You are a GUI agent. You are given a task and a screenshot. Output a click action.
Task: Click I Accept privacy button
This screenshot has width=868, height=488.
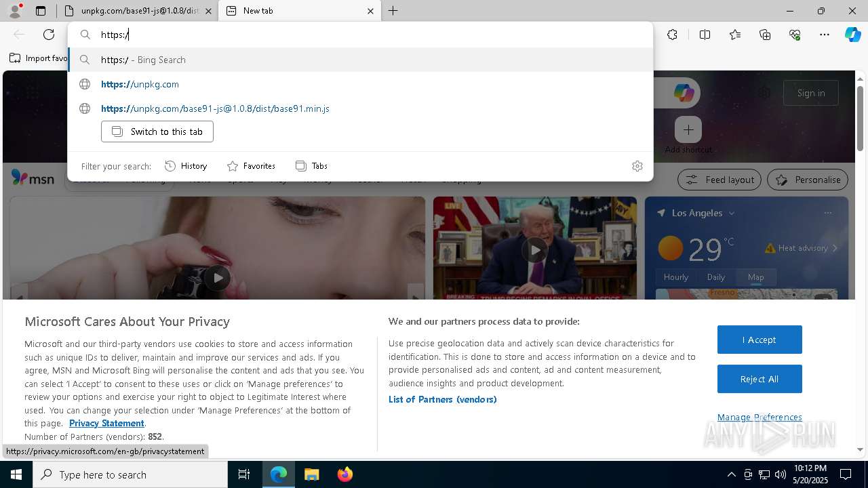[x=759, y=340]
